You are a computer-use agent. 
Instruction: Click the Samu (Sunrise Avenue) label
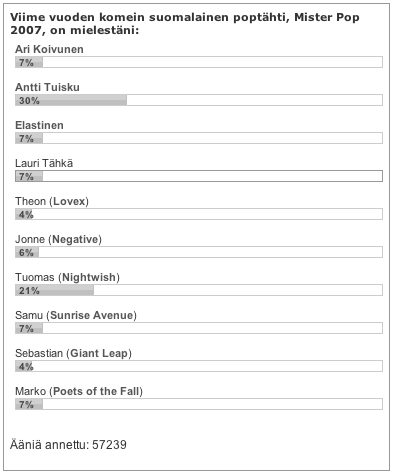point(76,316)
